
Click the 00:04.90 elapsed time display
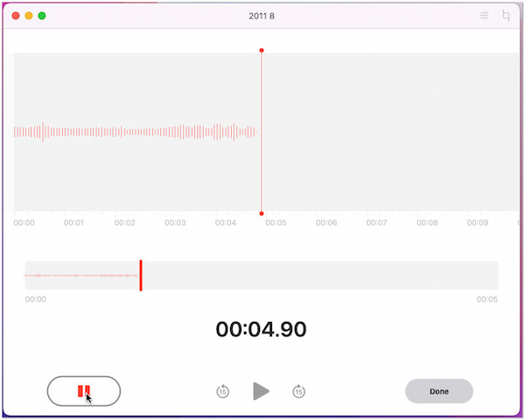pos(262,330)
